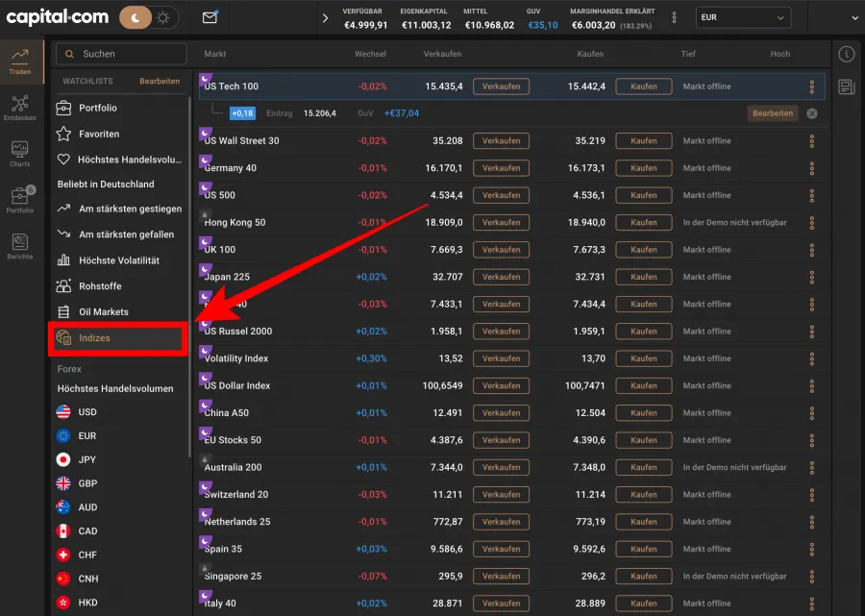865x616 pixels.
Task: Open the Berichte sidebar icon
Action: click(19, 246)
